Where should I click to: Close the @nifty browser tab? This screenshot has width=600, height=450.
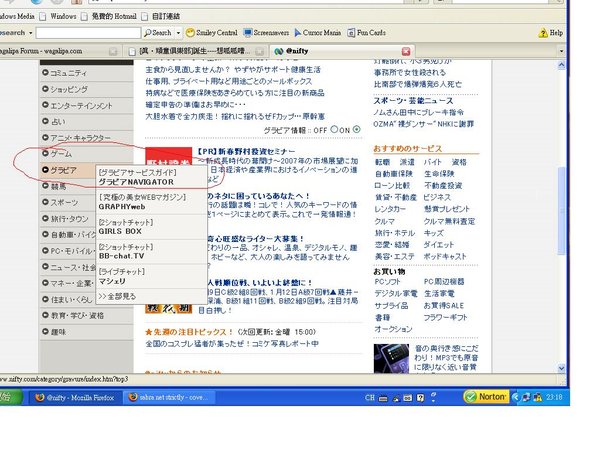(x=406, y=50)
